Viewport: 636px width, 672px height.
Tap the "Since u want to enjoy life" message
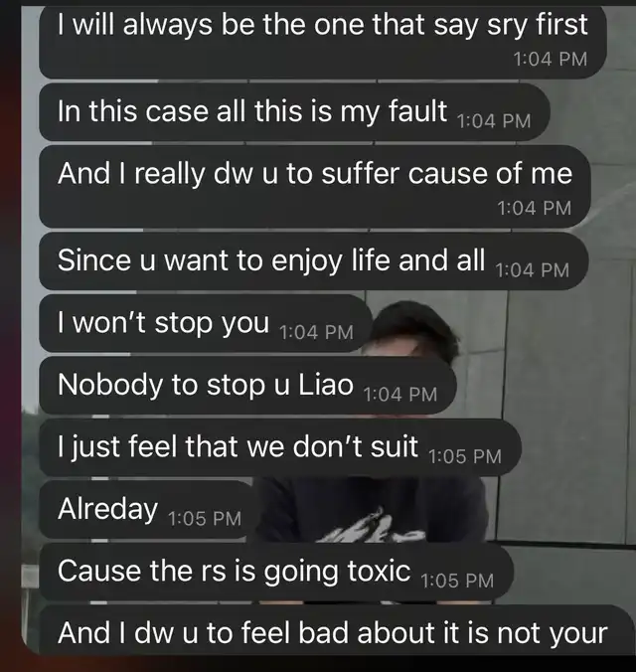pyautogui.click(x=314, y=261)
